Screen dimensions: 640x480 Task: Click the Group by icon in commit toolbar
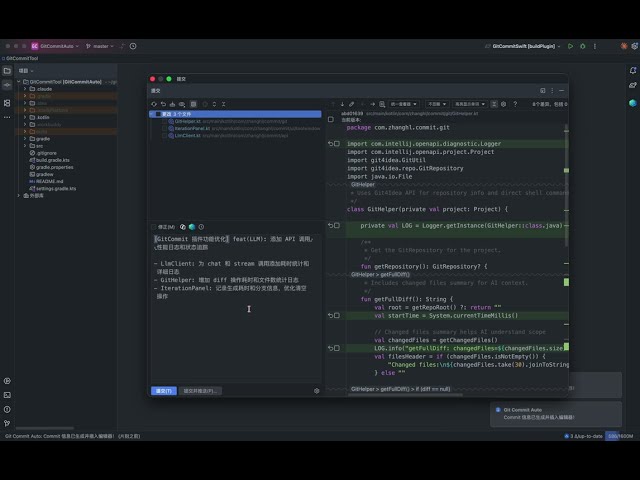pyautogui.click(x=193, y=104)
